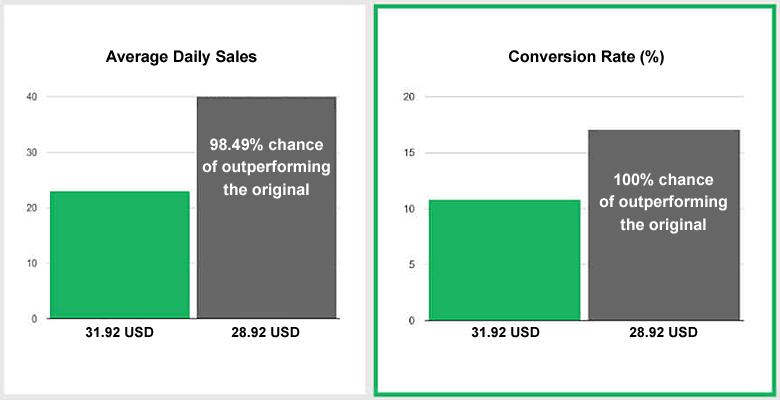Click the 20 axis value in Conversion Rate

409,97
